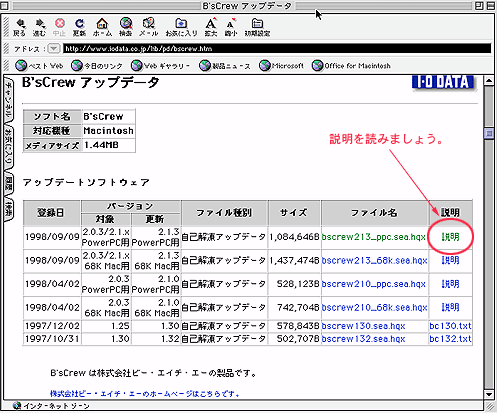The width and height of the screenshot is (497, 413).
Task: Click the 1997/10/31 date cell
Action: point(52,339)
